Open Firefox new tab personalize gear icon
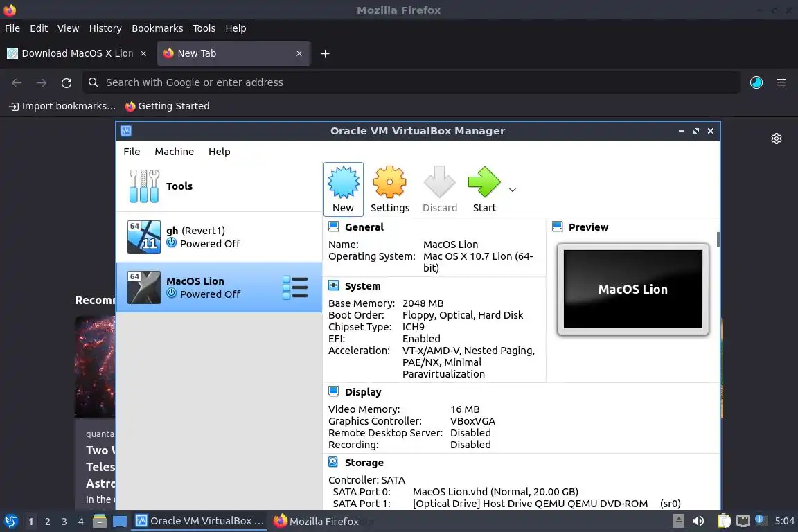Screen dimensions: 798x532 click(776, 139)
